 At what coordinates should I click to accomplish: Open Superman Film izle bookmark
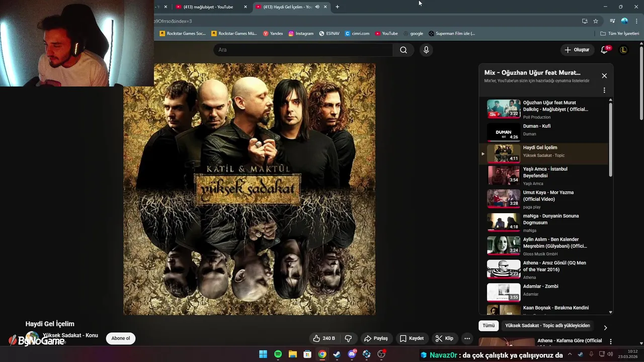(451, 34)
